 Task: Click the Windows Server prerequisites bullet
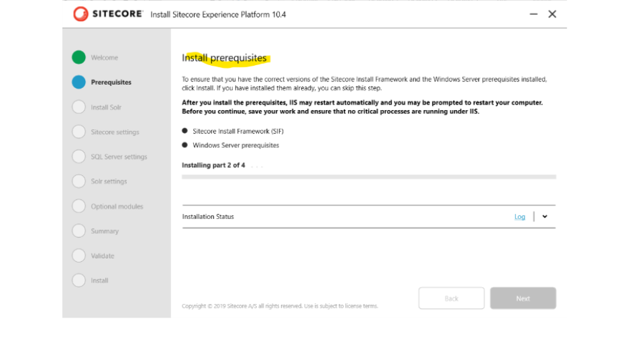point(185,144)
